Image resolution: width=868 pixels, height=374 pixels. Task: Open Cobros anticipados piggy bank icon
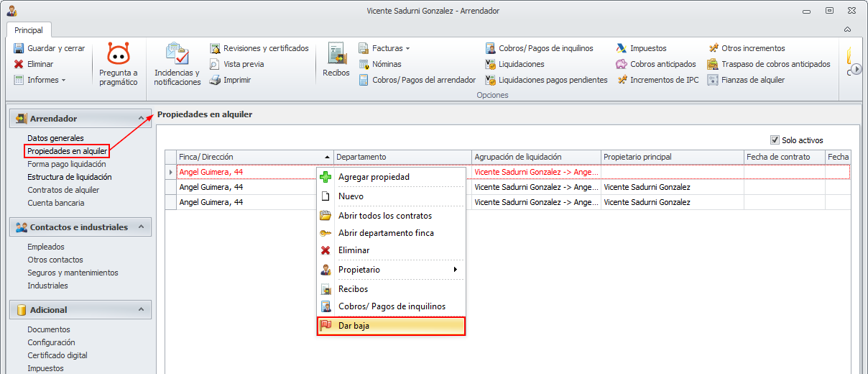[x=622, y=64]
